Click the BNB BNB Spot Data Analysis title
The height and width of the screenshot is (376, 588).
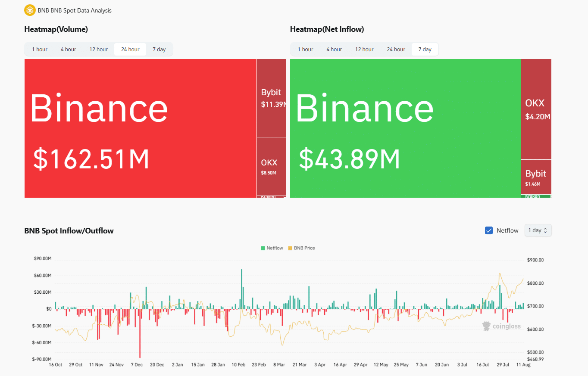(75, 10)
